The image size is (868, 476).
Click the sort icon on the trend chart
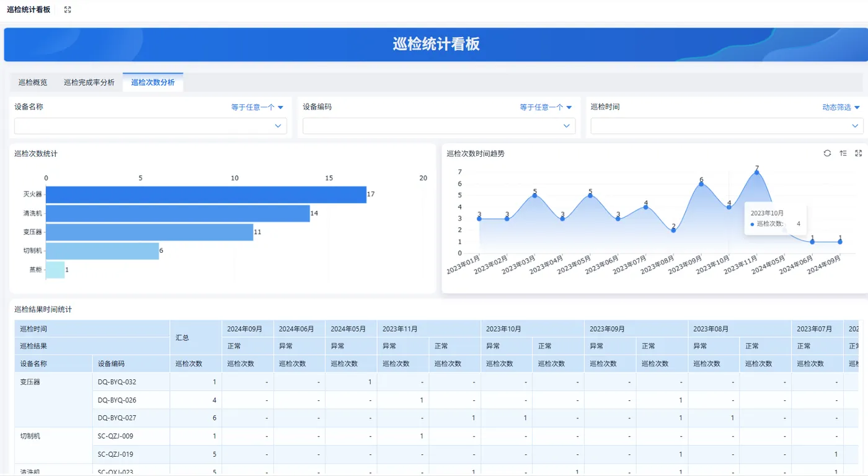843,153
